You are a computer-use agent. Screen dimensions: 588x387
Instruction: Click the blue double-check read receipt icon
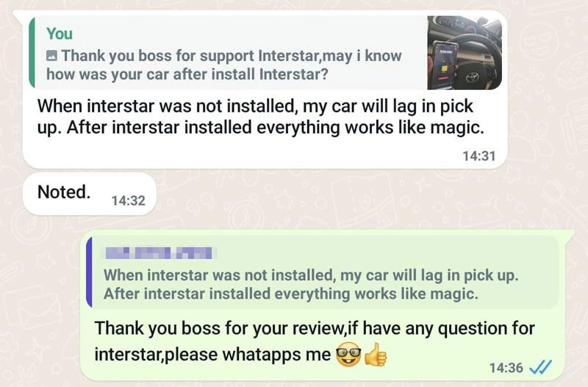(540, 367)
